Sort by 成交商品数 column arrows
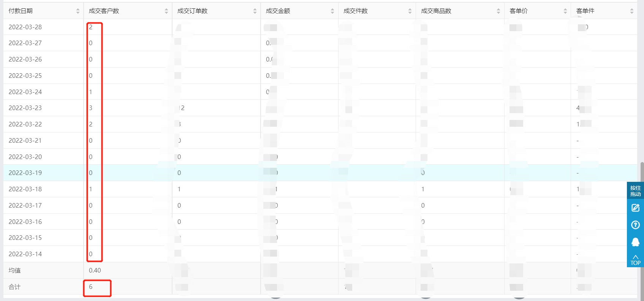 pyautogui.click(x=498, y=11)
